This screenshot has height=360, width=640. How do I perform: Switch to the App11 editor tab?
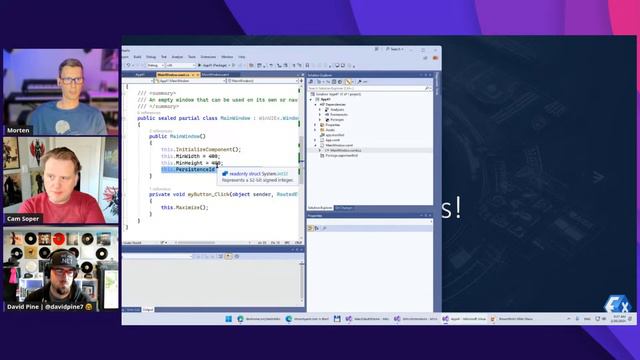pyautogui.click(x=140, y=75)
